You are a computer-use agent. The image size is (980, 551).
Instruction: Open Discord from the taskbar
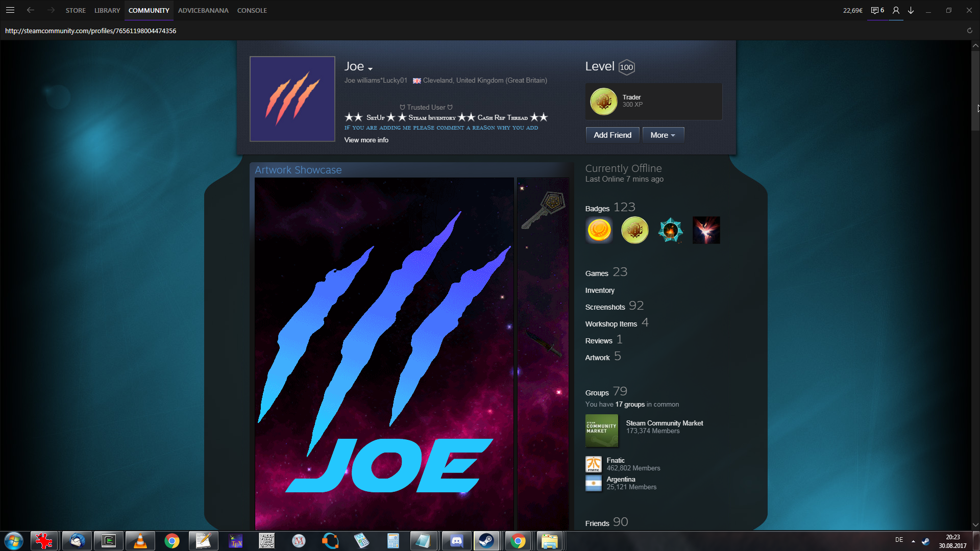[x=456, y=541]
